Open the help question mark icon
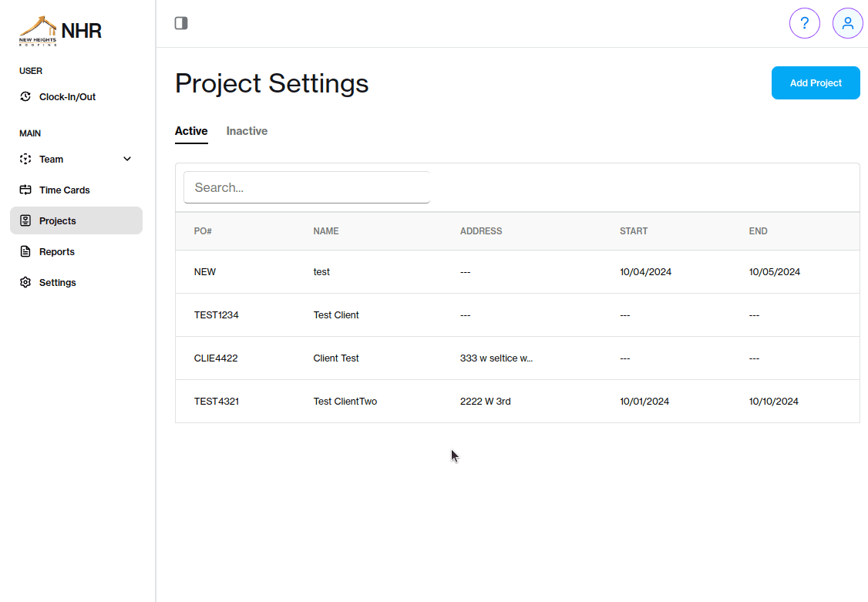Screen dimensions: 868x602 [x=805, y=23]
